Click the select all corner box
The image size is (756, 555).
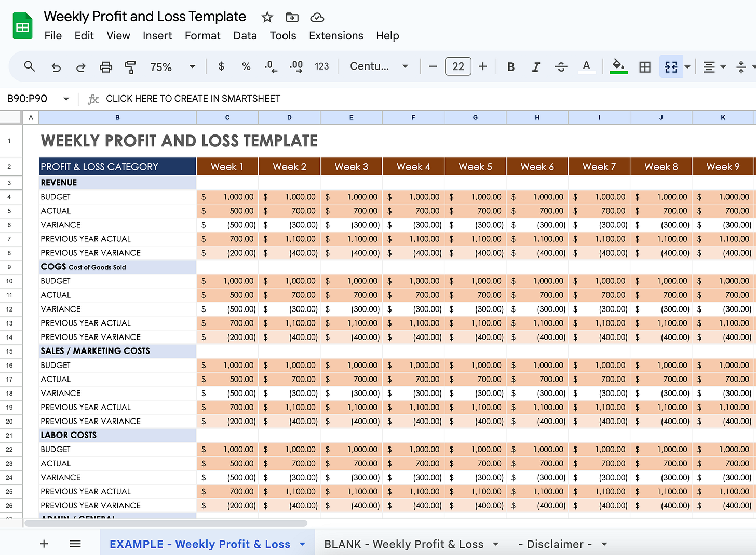(x=11, y=117)
